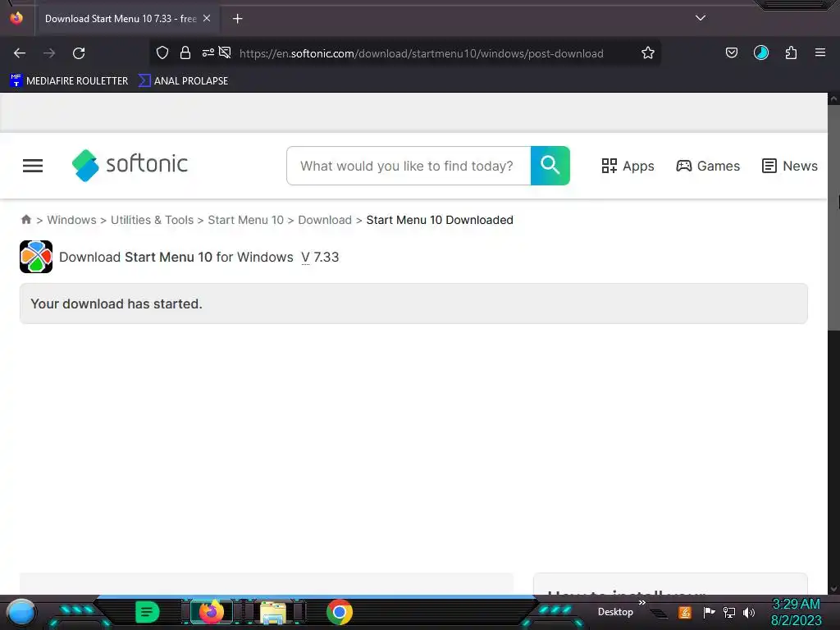Open the Firefox application menu
This screenshot has width=840, height=630.
(x=819, y=52)
